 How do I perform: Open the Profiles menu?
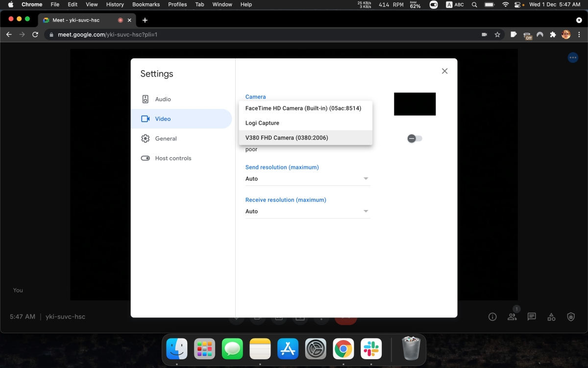[177, 4]
